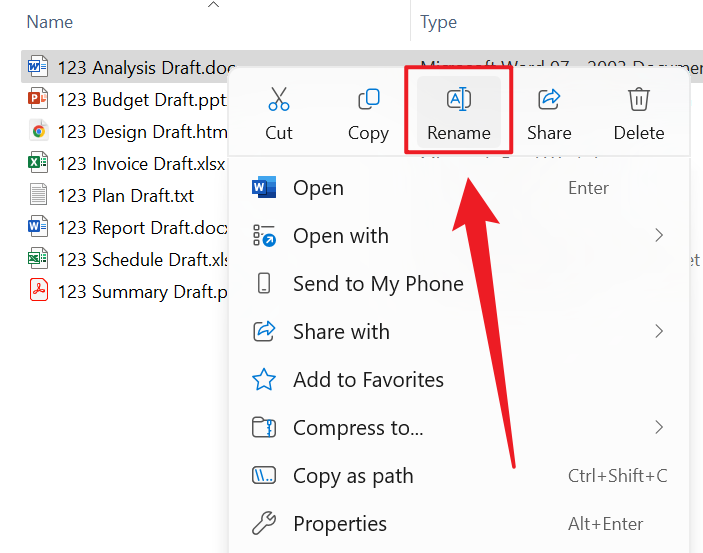
Task: Select Add to Favorites menu entry
Action: (x=368, y=380)
